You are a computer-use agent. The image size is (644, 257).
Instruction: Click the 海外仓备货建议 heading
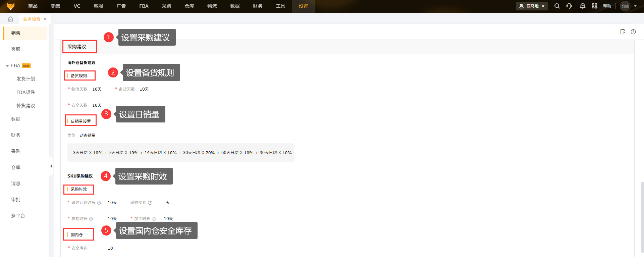coord(82,63)
